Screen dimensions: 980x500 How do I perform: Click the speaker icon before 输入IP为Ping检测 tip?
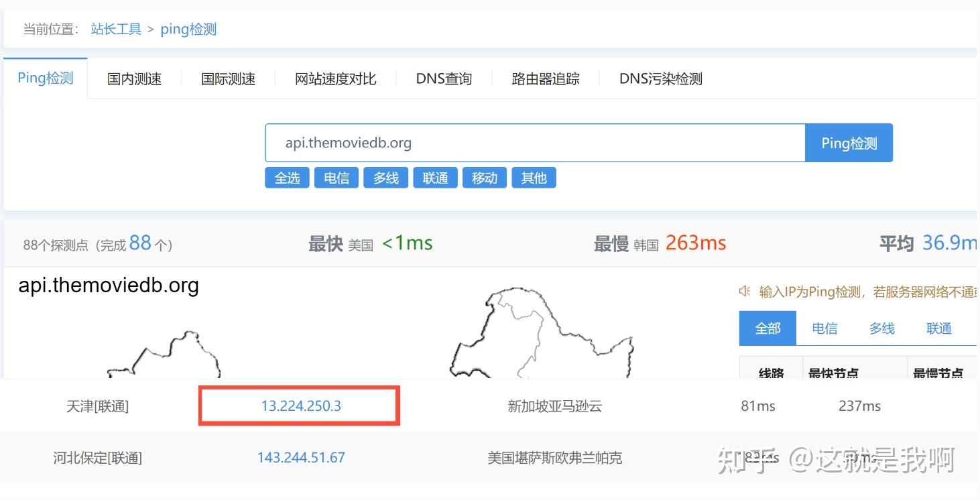tap(745, 291)
